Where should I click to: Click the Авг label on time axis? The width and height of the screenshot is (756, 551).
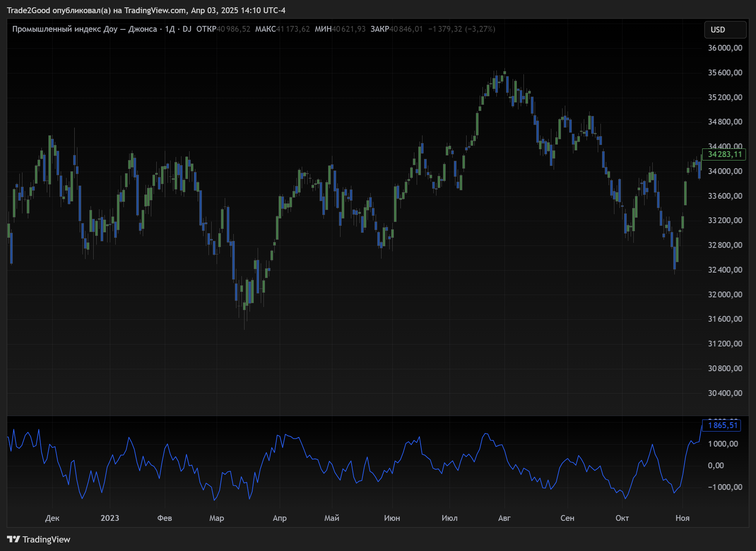504,518
